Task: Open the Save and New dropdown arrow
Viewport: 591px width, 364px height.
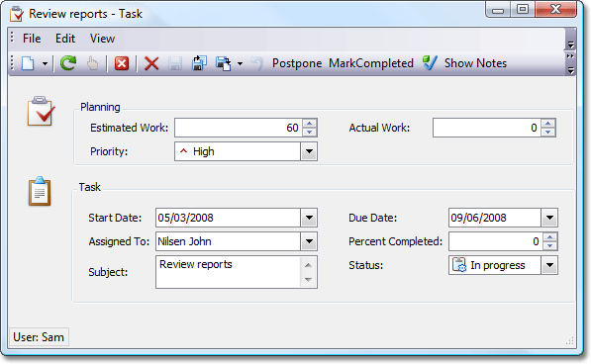Action: (x=241, y=63)
